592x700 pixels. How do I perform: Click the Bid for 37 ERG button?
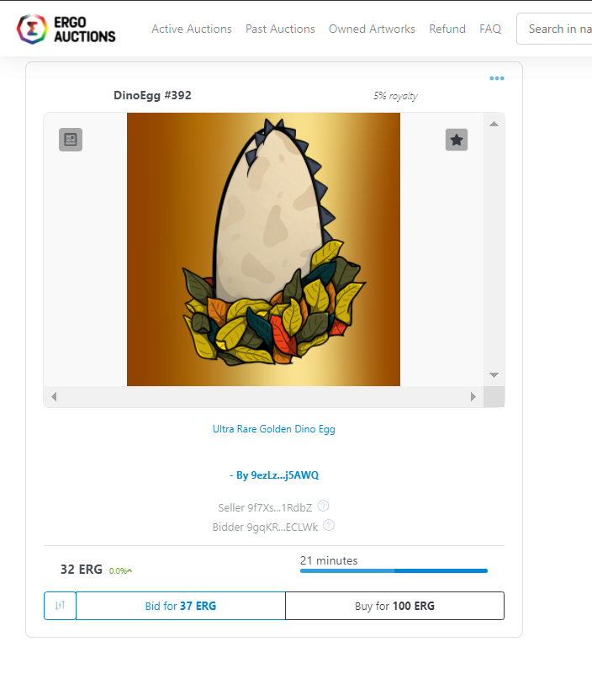(x=181, y=606)
